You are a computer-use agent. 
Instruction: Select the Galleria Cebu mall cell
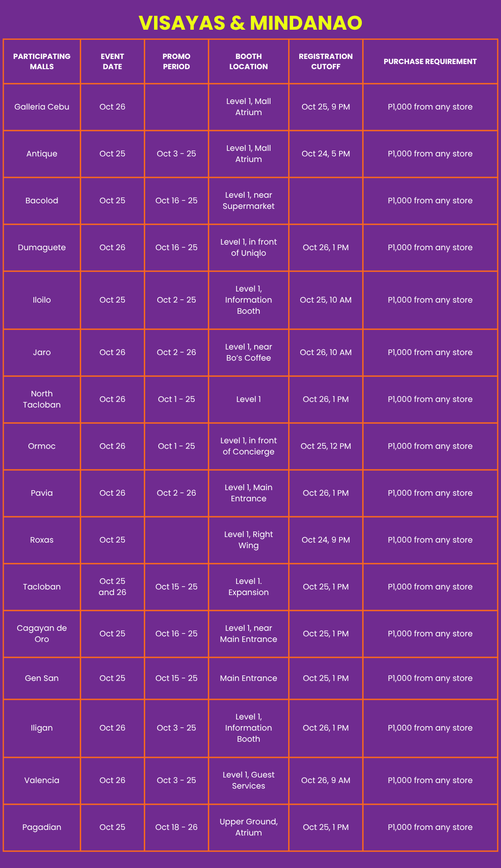pos(42,107)
